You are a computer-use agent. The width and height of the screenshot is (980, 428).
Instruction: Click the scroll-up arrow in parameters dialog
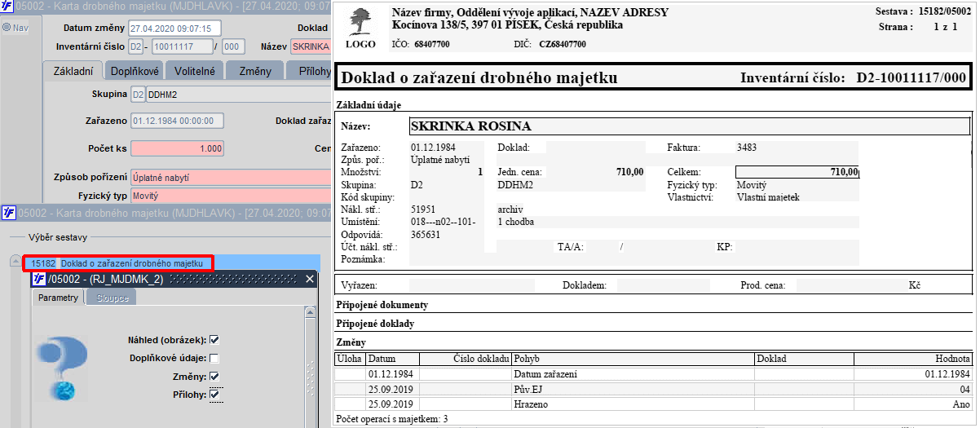pyautogui.click(x=310, y=312)
